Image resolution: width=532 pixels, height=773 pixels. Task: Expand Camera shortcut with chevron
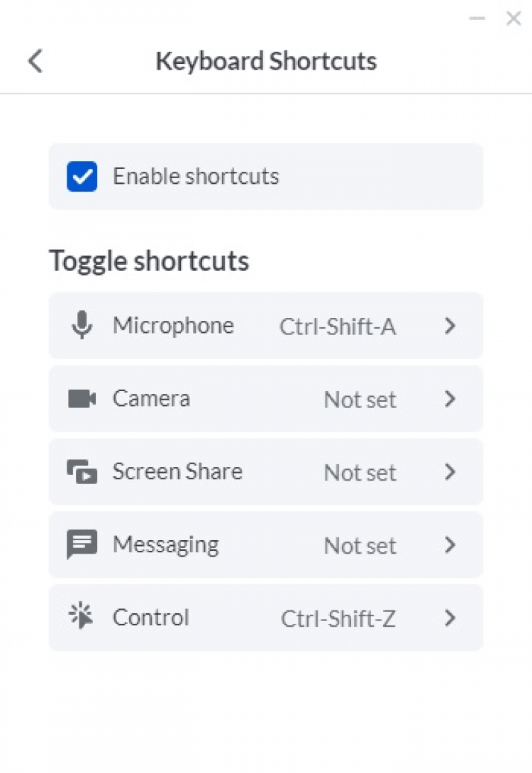450,399
